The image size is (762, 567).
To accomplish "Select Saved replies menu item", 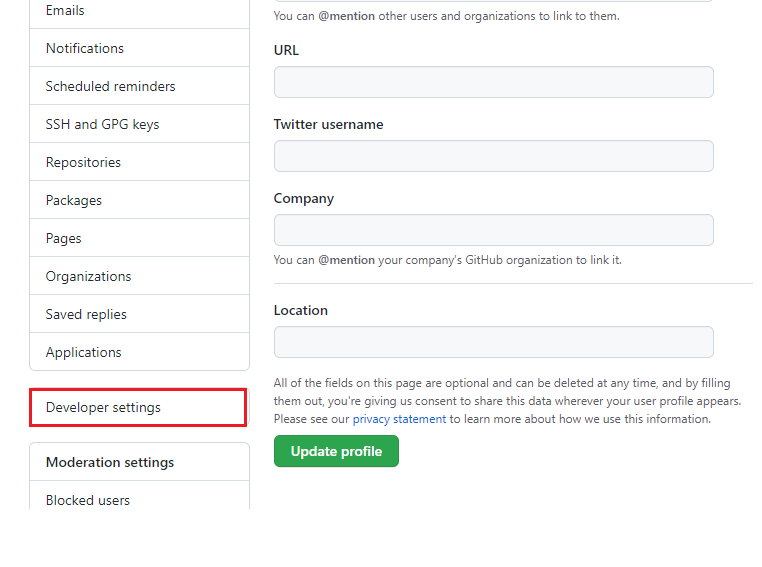I will 139,314.
